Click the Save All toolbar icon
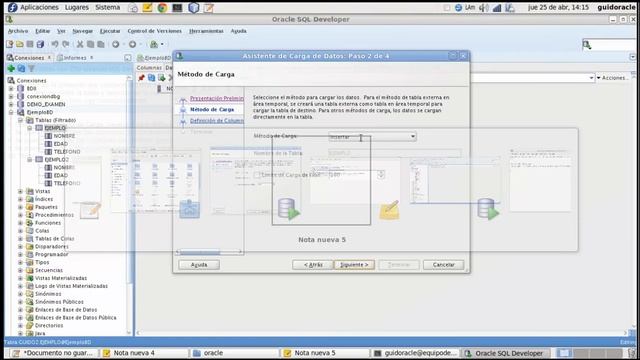The height and width of the screenshot is (360, 640). [x=40, y=44]
